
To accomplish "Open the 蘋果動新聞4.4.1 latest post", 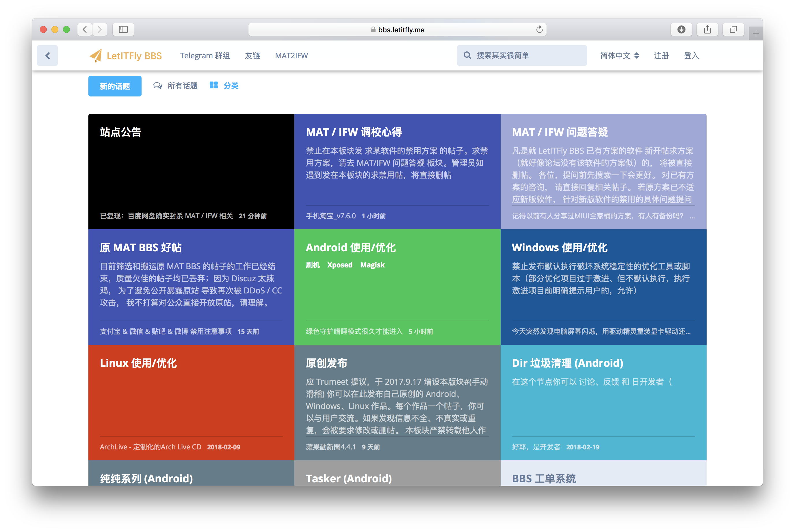I will (x=331, y=447).
